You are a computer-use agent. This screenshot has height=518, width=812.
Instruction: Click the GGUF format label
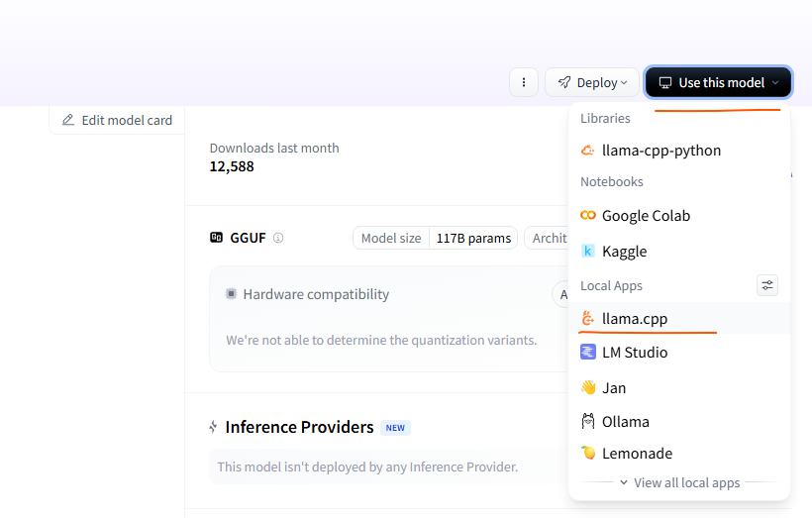tap(248, 238)
